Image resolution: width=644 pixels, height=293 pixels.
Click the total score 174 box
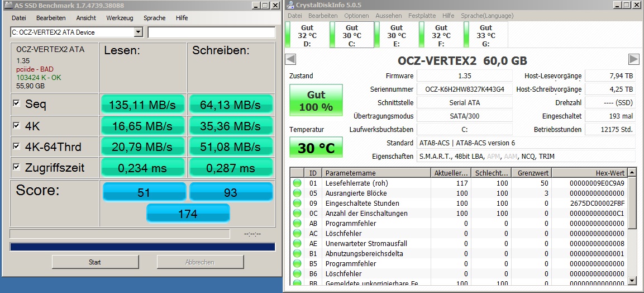(188, 213)
